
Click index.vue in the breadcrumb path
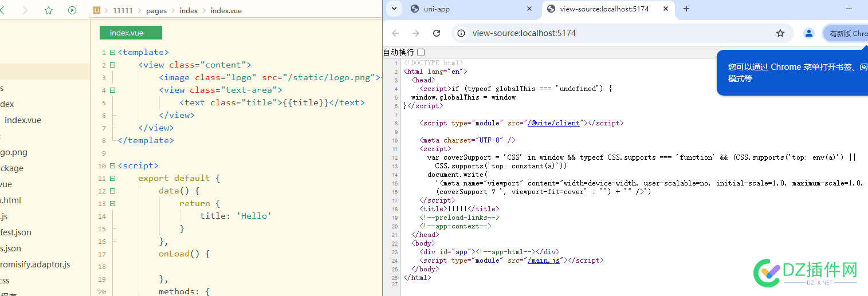(x=226, y=10)
